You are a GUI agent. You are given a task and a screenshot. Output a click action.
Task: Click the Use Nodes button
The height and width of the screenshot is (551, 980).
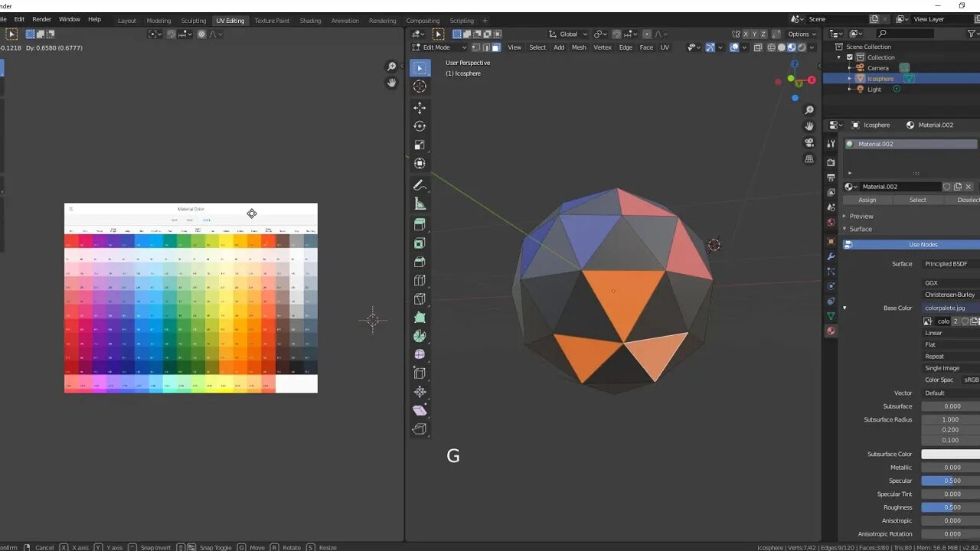point(911,245)
